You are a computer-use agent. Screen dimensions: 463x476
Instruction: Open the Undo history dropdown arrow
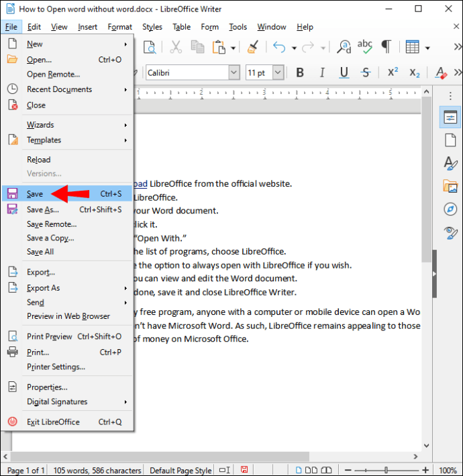[294, 48]
